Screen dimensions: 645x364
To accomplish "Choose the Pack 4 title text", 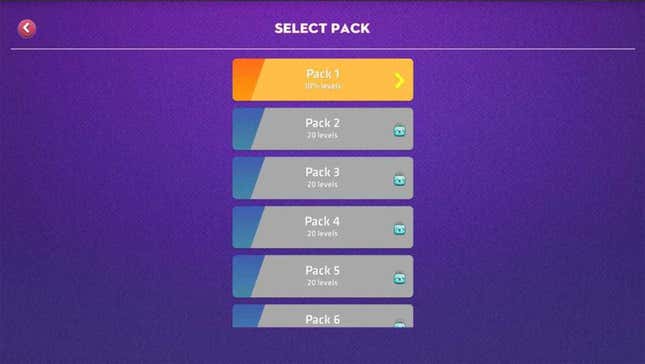I will pyautogui.click(x=322, y=221).
